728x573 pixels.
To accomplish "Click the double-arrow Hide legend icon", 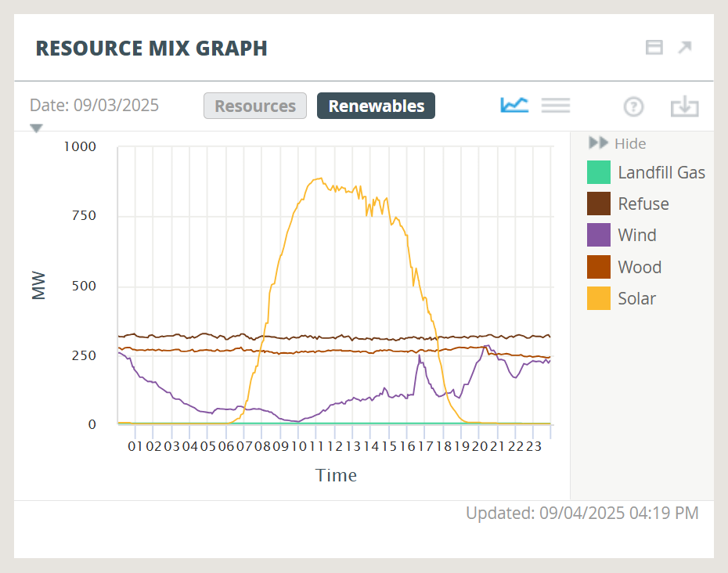I will tap(598, 143).
